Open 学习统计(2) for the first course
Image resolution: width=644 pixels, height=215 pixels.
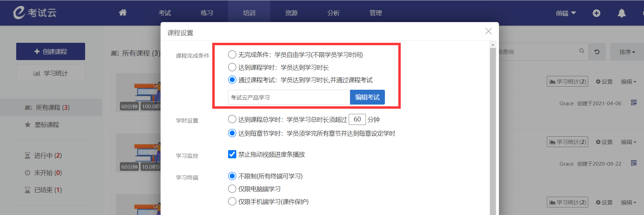pos(568,81)
